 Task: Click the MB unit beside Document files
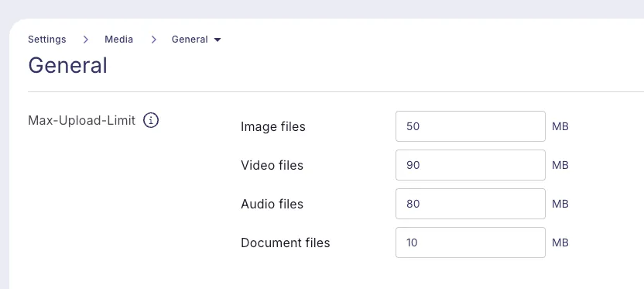pos(560,243)
